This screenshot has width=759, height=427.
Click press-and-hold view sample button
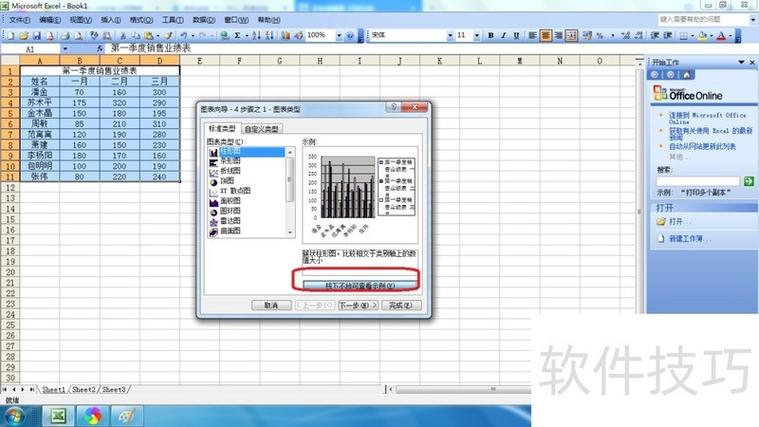click(x=360, y=286)
